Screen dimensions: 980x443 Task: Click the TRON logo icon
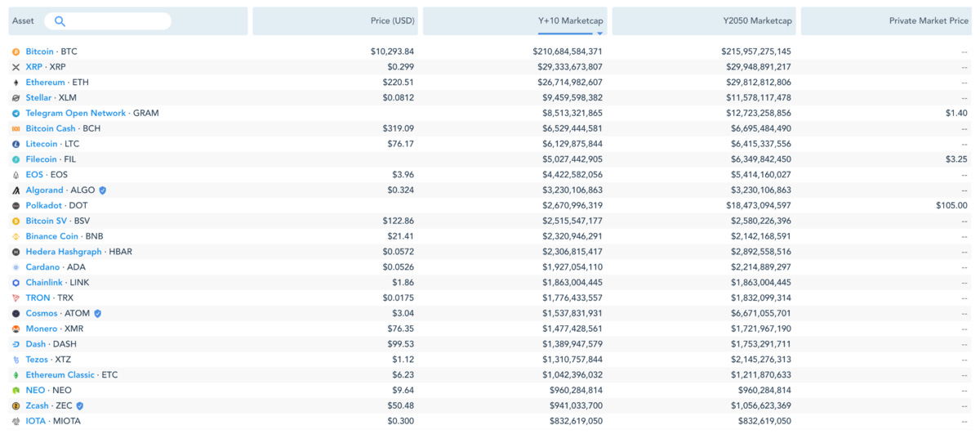point(16,298)
